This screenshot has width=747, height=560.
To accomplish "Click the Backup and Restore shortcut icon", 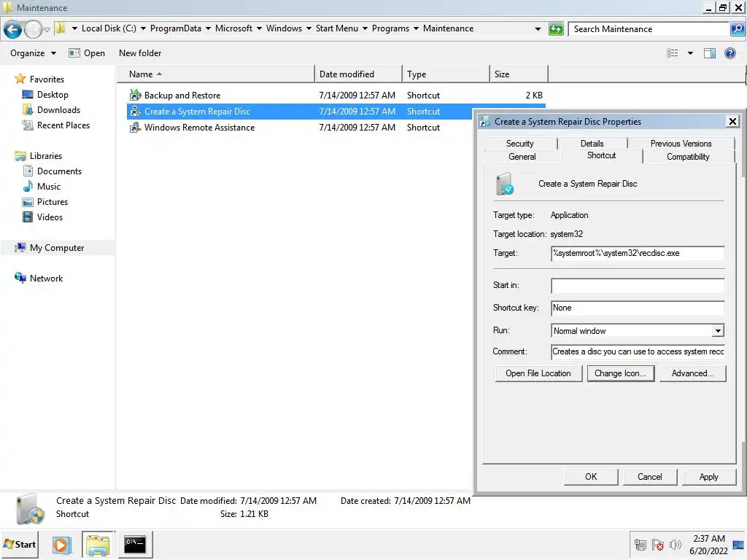I will tap(135, 95).
